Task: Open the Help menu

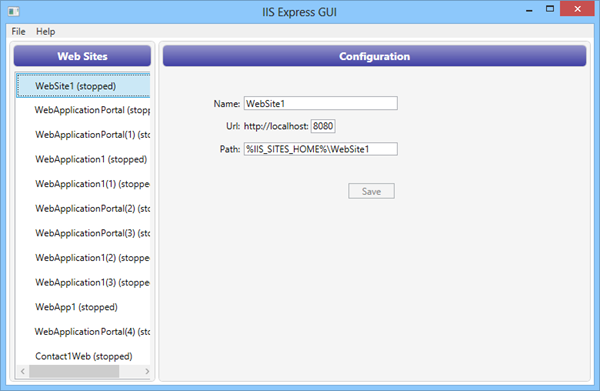Action: tap(46, 31)
